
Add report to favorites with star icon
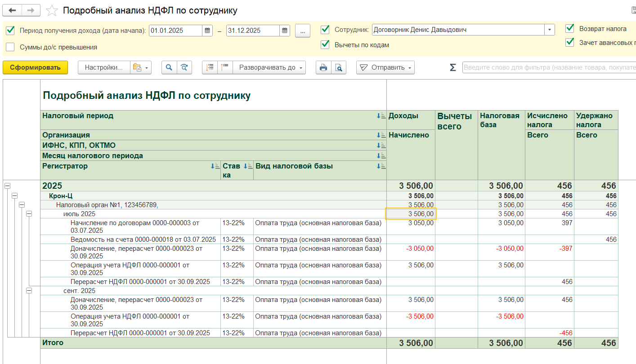click(x=52, y=10)
